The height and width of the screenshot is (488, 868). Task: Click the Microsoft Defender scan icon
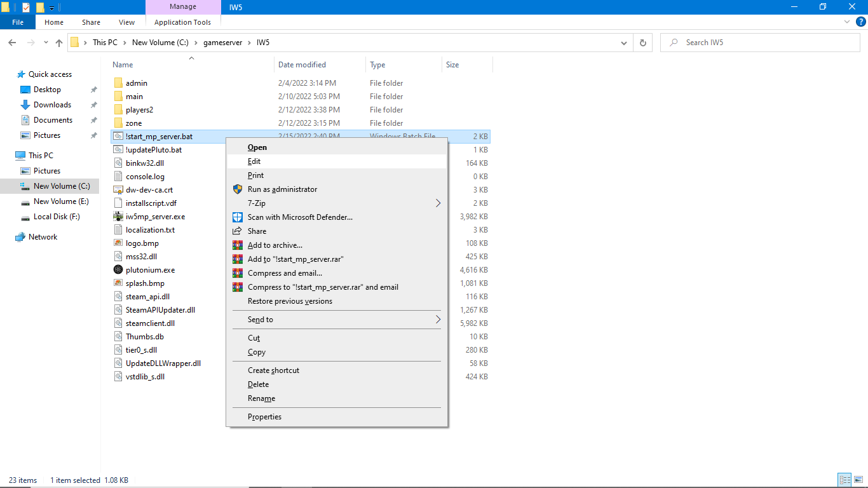coord(238,217)
